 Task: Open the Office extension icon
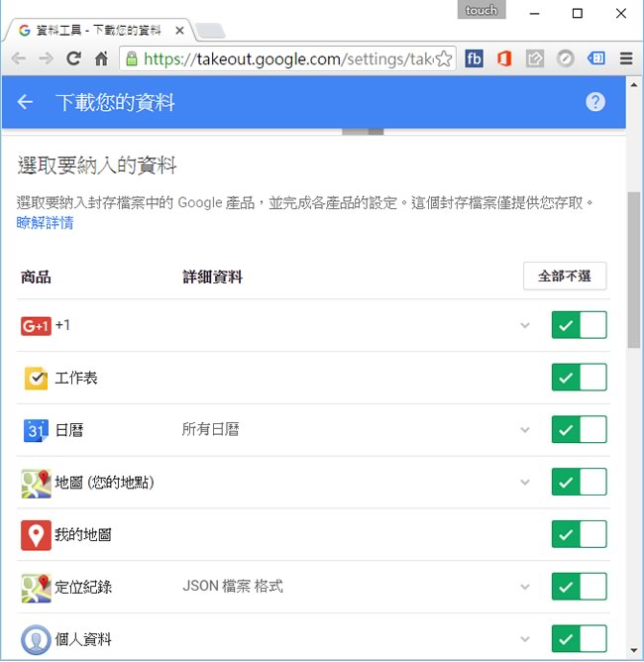[x=504, y=58]
